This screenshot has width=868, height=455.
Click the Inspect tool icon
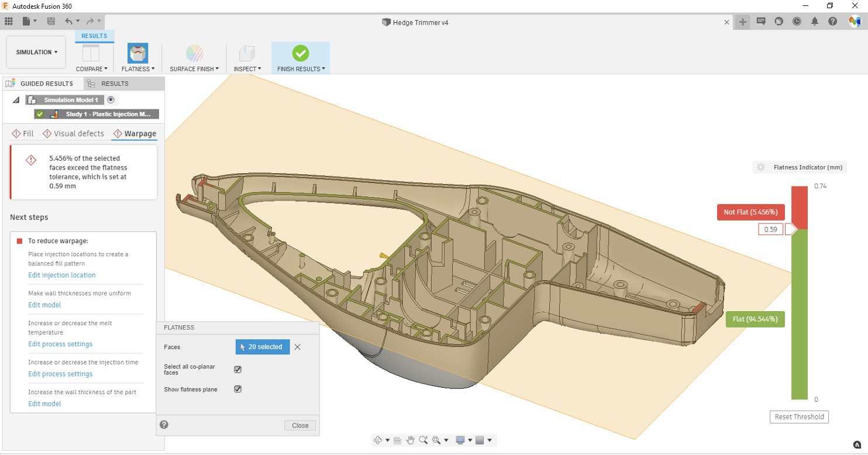coord(247,54)
